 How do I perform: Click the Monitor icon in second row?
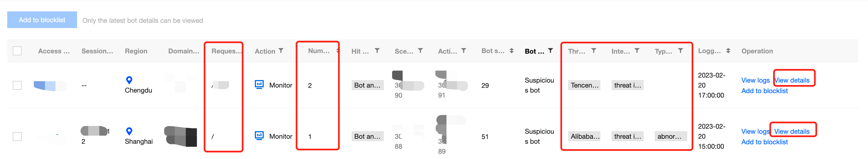(259, 136)
